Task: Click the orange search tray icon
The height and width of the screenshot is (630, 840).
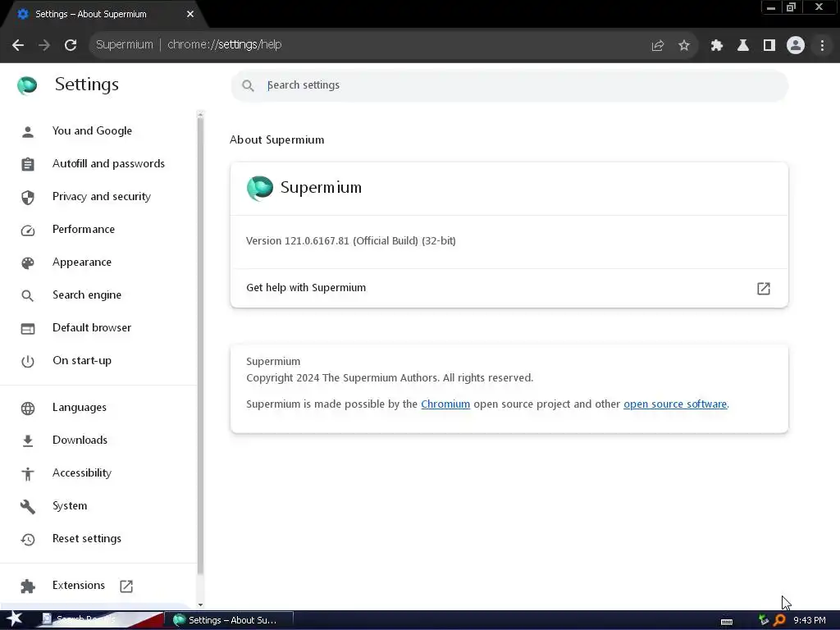Action: [779, 620]
